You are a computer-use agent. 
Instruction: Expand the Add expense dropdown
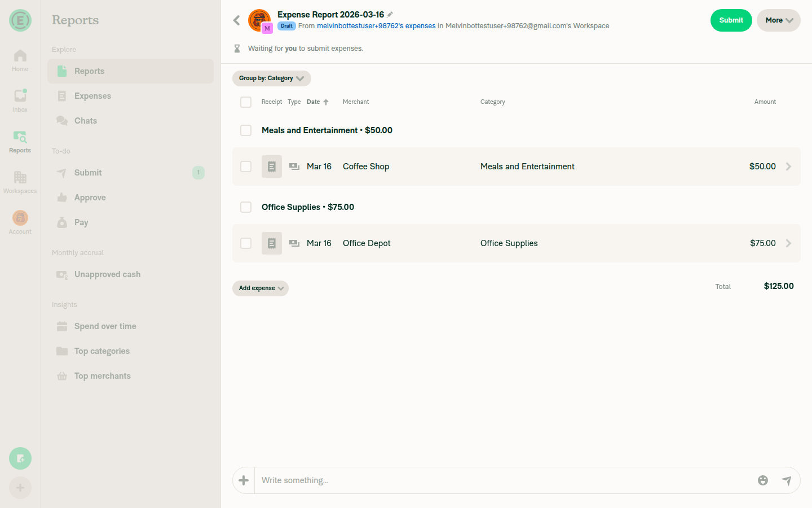(x=260, y=288)
